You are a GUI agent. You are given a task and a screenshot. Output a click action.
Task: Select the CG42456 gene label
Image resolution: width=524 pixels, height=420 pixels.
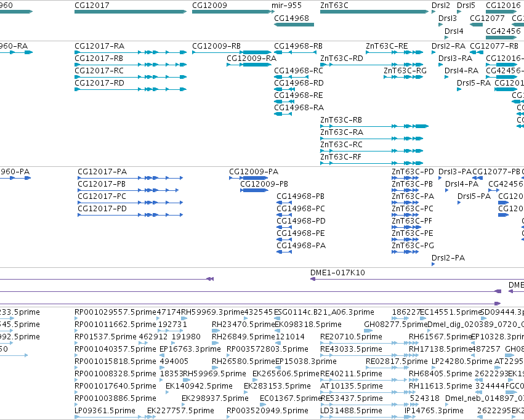point(503,31)
